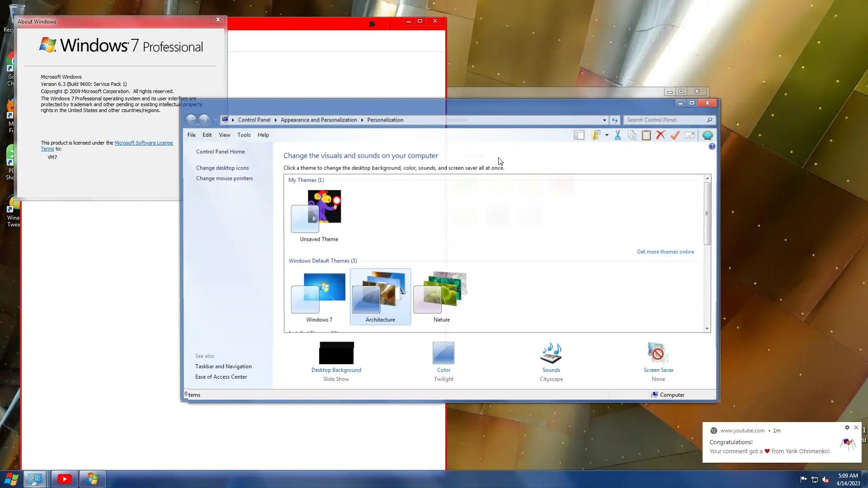
Task: Open Screen Saver settings icon
Action: coord(658,353)
